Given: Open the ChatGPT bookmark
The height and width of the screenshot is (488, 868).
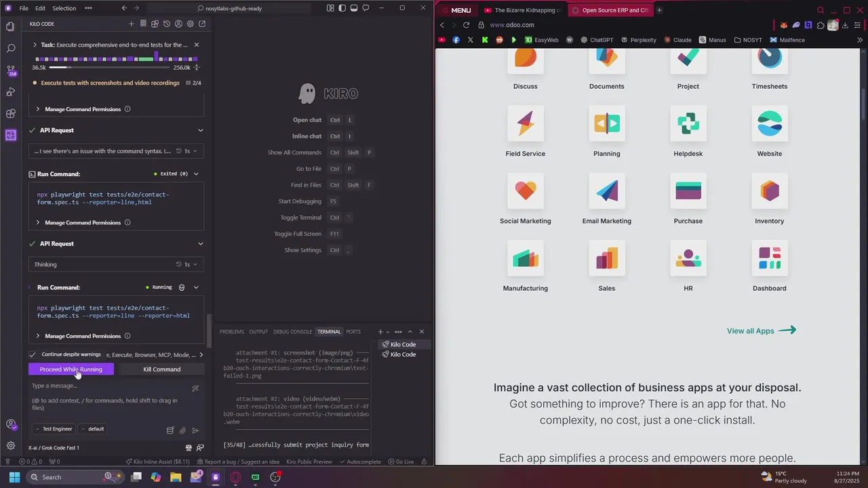Looking at the screenshot, I should (597, 40).
